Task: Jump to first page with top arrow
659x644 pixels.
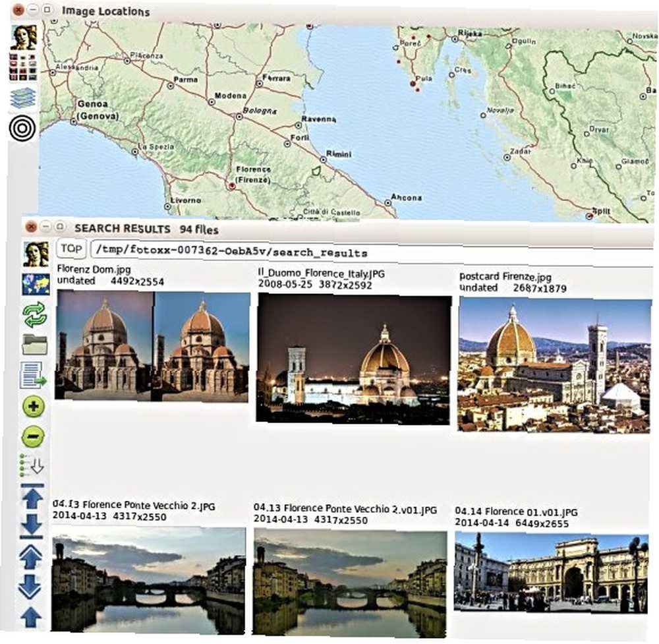Action: click(x=32, y=497)
